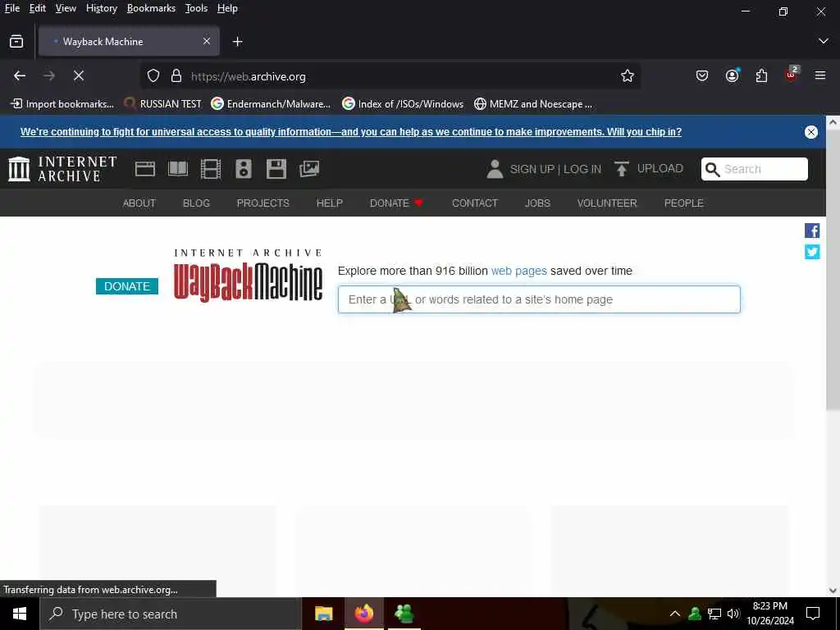Select the Wayback Machine tab
Screen dimensions: 840x630
(129, 41)
